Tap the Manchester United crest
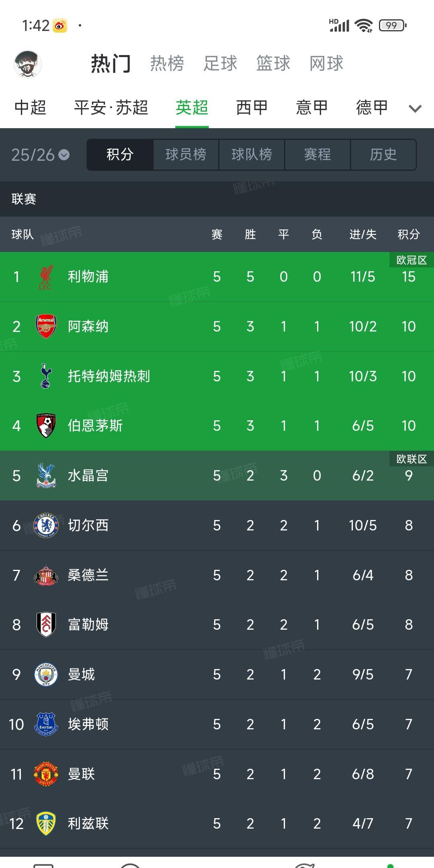Screen dimensions: 434x868 point(46,774)
